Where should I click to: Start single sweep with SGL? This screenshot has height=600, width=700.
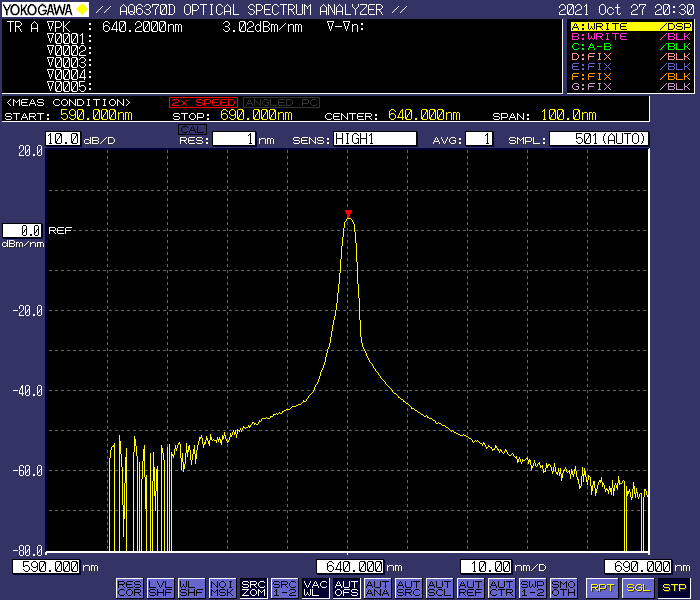coord(638,588)
